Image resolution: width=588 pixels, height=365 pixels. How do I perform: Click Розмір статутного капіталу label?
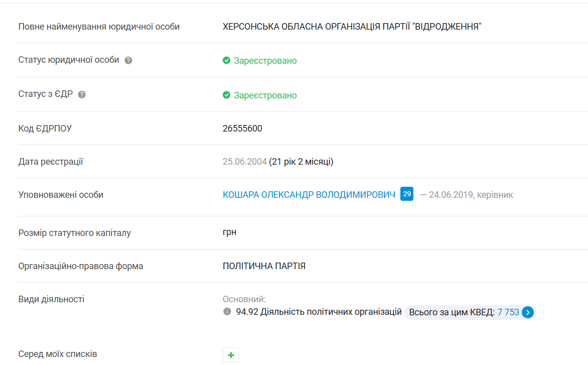[75, 233]
